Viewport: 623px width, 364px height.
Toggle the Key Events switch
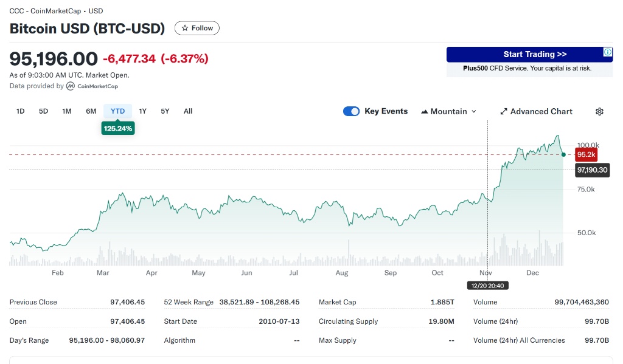pos(351,111)
